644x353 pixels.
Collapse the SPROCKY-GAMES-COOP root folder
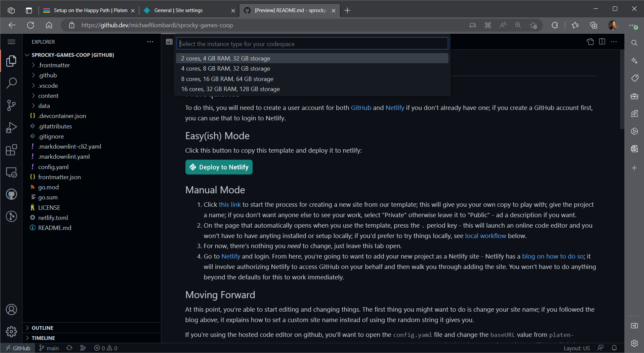72,55
